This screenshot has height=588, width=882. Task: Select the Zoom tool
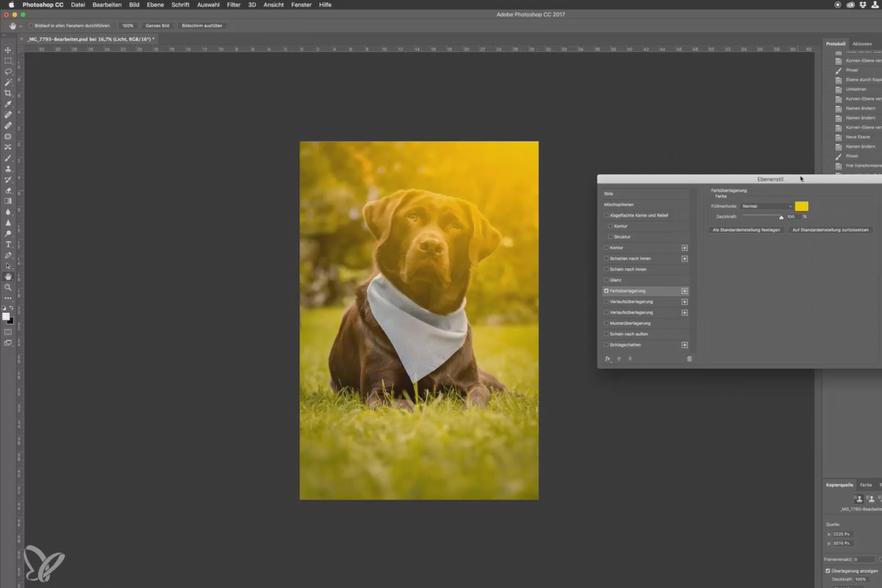[8, 287]
